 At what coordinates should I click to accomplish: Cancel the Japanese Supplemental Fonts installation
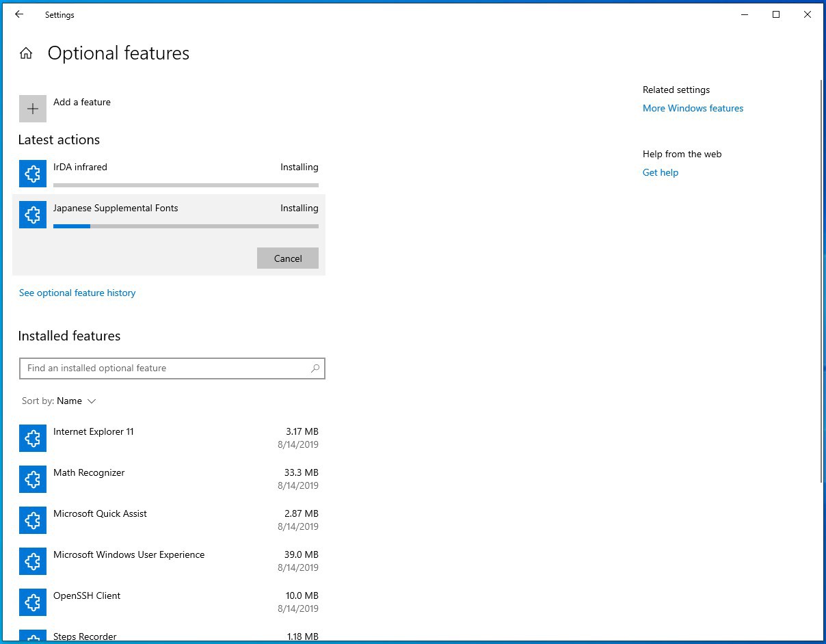tap(287, 258)
